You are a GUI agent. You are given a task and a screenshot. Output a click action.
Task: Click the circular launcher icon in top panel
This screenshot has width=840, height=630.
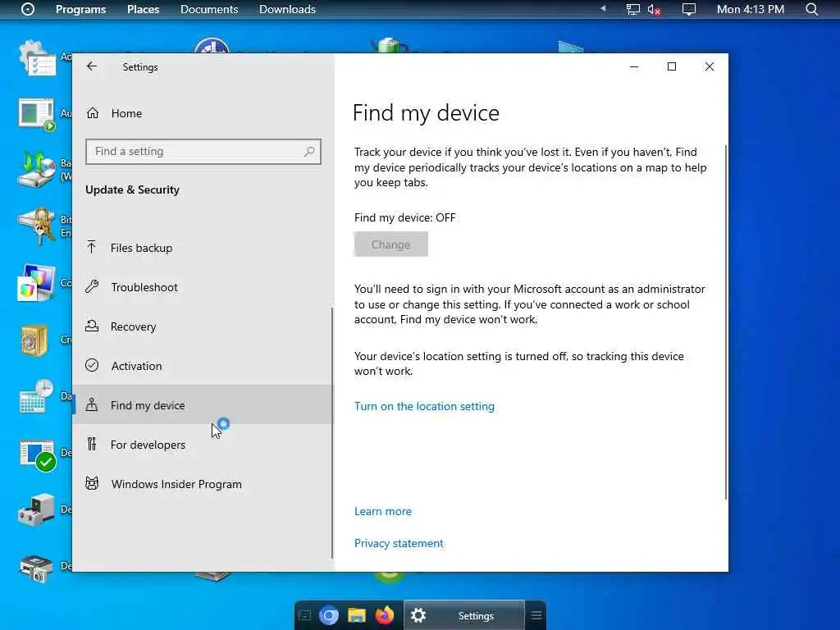click(x=28, y=9)
